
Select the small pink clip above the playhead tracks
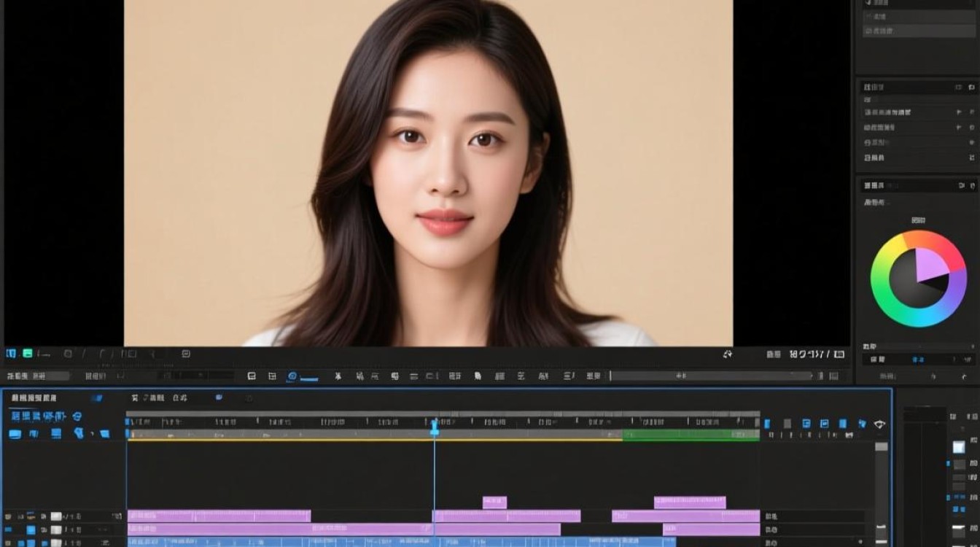[x=494, y=503]
